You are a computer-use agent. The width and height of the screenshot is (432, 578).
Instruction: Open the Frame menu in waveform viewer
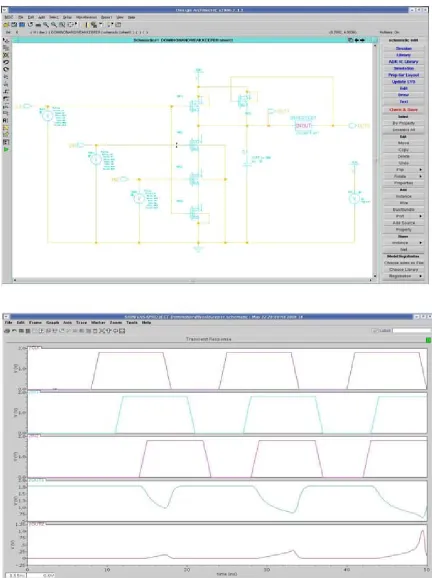coord(35,323)
